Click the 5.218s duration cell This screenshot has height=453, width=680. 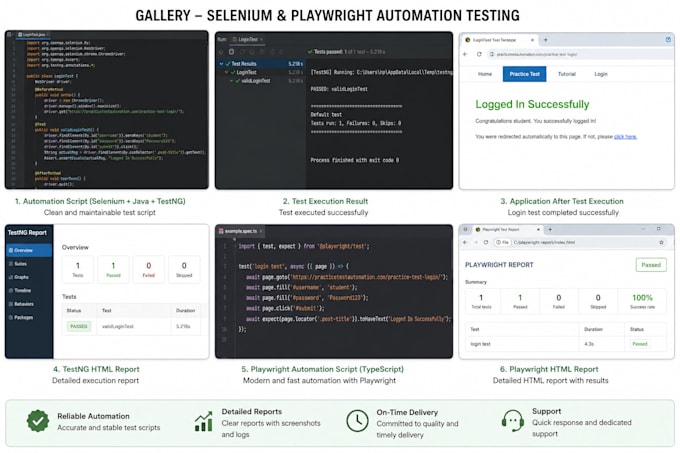(183, 326)
